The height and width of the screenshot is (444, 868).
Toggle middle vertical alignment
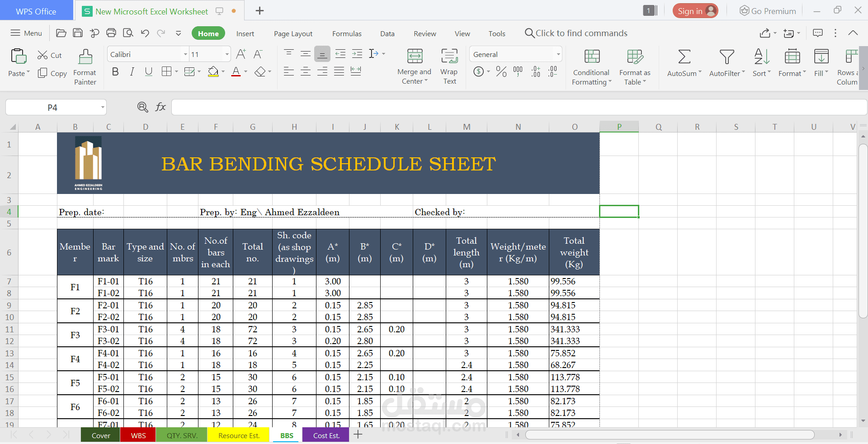coord(306,54)
